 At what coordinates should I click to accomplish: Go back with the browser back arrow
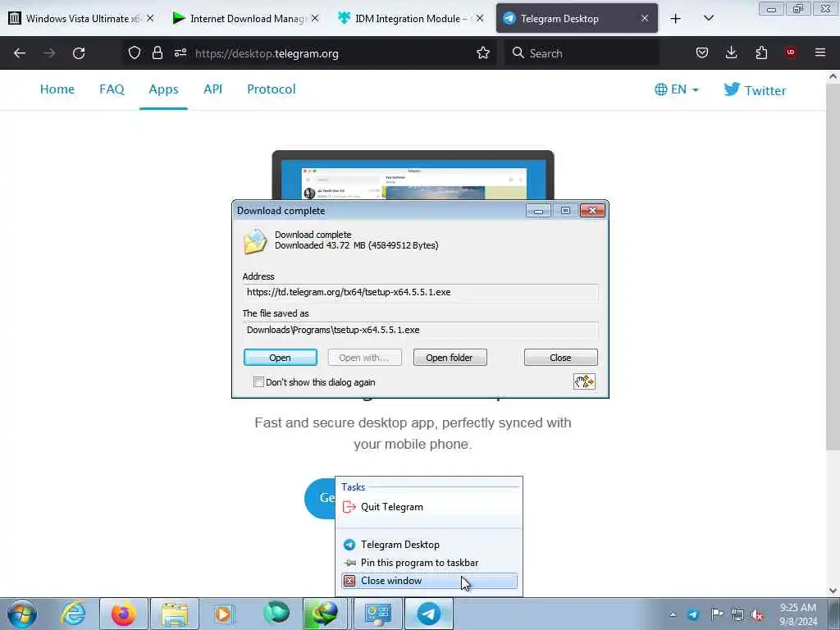pos(20,53)
